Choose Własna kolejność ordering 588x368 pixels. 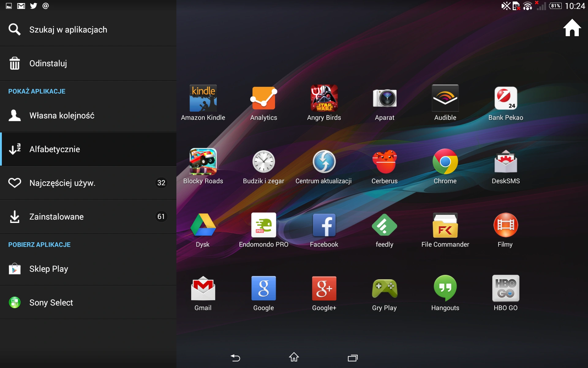point(88,116)
